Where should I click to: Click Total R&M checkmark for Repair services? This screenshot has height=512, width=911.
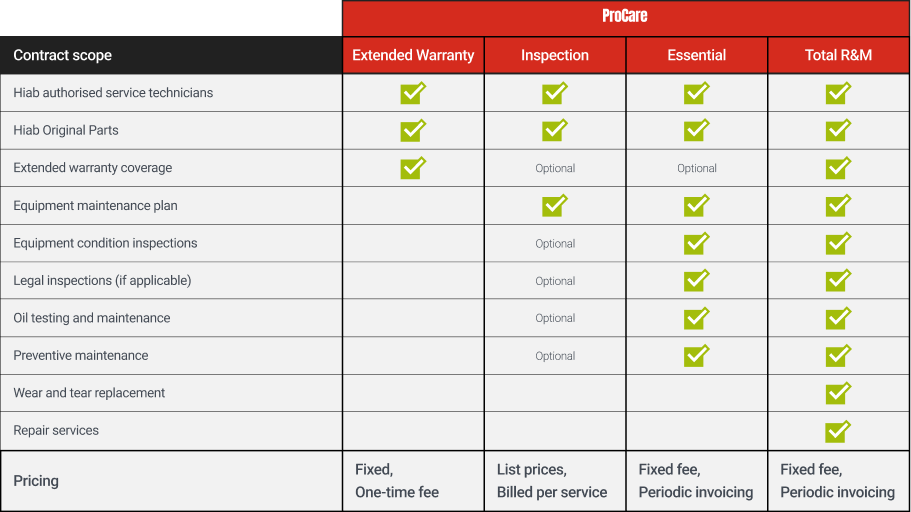click(x=838, y=431)
